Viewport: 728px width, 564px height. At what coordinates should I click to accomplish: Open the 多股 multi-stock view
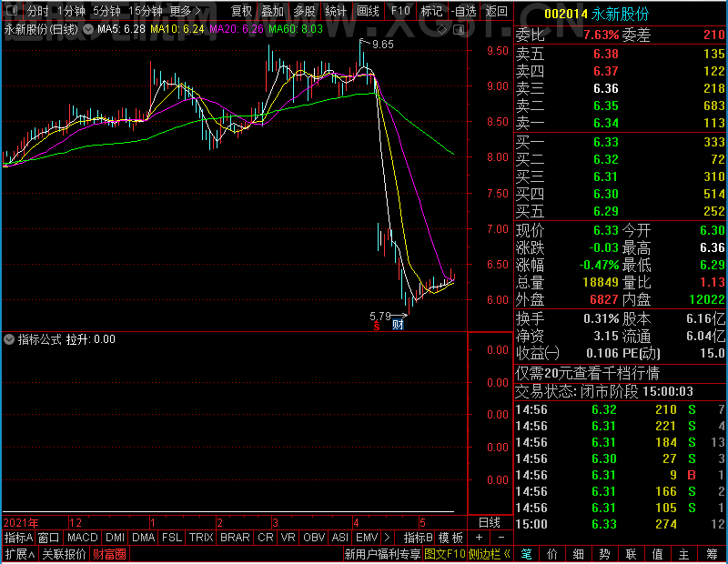click(x=305, y=11)
